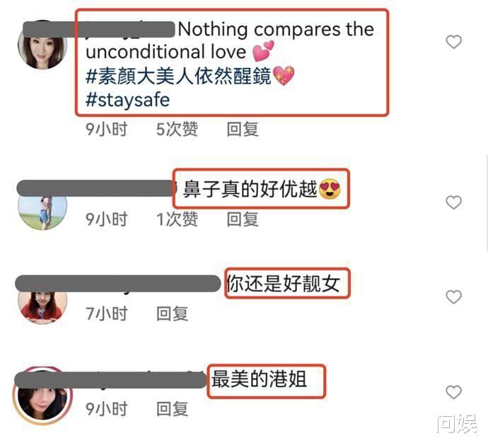The width and height of the screenshot is (488, 448).
Task: Reply to the 'Nothing compares' comment
Action: pyautogui.click(x=243, y=130)
